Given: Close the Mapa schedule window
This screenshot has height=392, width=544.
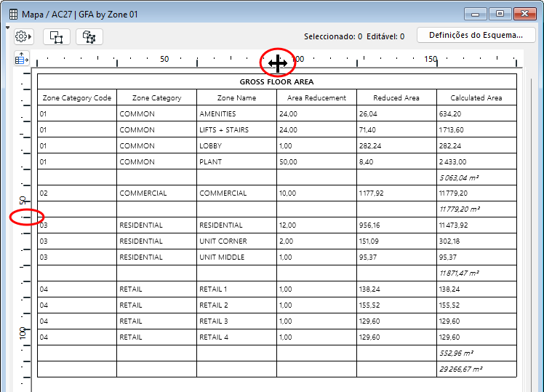Looking at the screenshot, I should coord(524,14).
